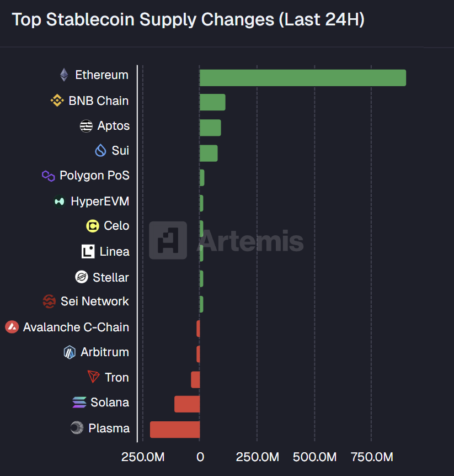The width and height of the screenshot is (454, 476).
Task: Click the Celo yellow circle icon
Action: pyautogui.click(x=93, y=226)
